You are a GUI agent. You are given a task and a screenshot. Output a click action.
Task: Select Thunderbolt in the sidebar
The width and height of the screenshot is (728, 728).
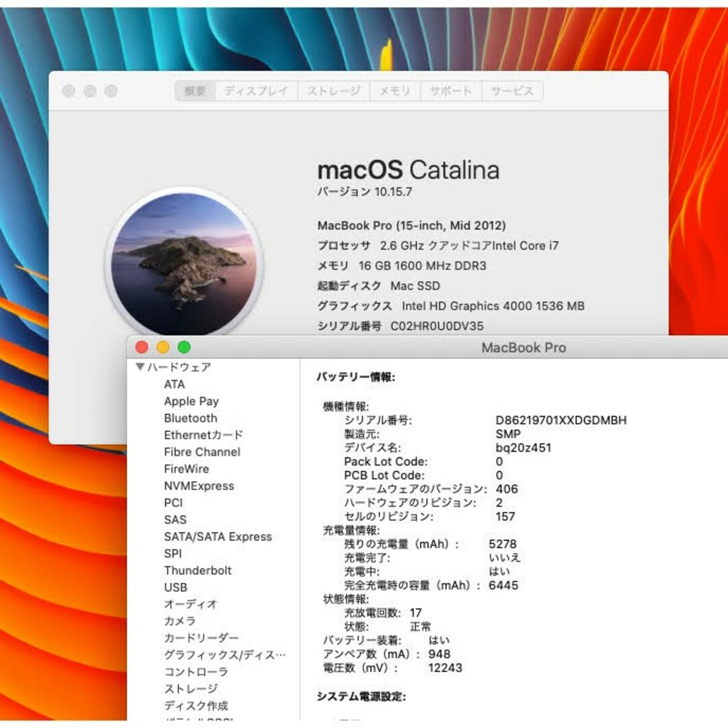pos(198,571)
